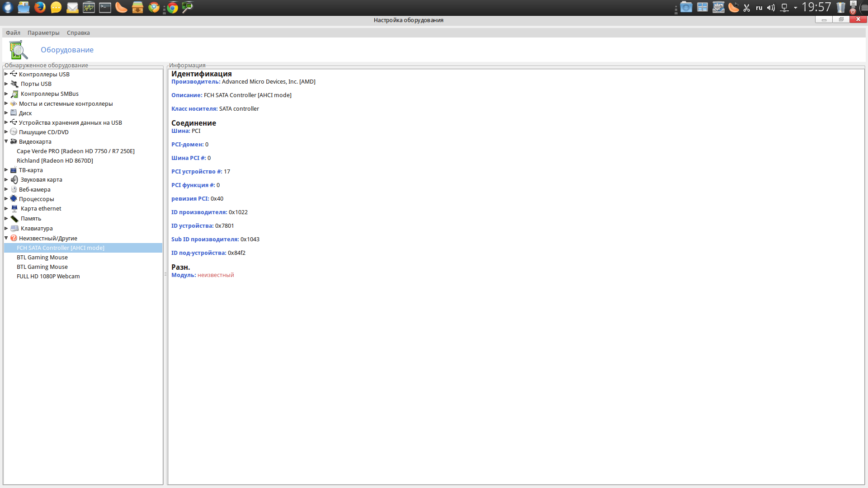
Task: Expand the Карта ethernet tree node
Action: click(x=6, y=208)
